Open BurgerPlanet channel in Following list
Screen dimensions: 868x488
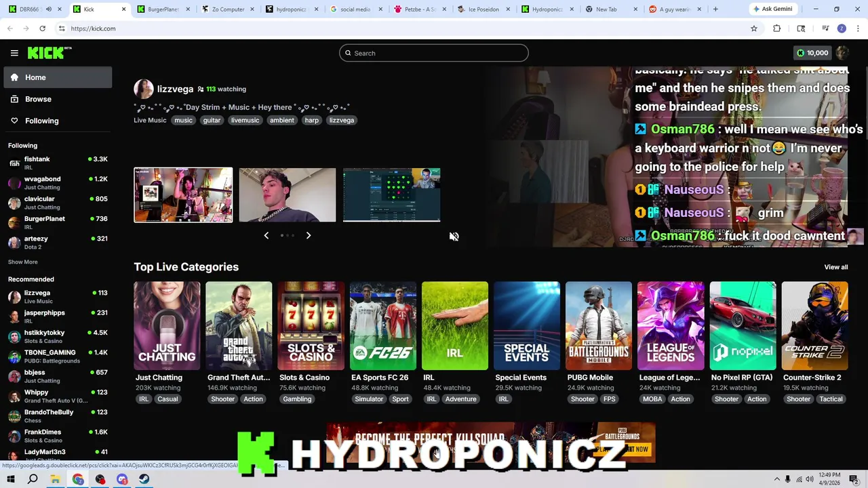tap(58, 222)
